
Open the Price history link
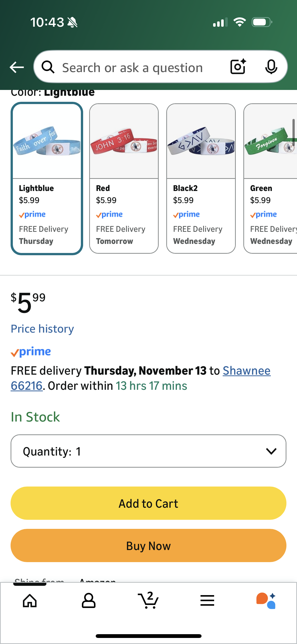pos(42,329)
